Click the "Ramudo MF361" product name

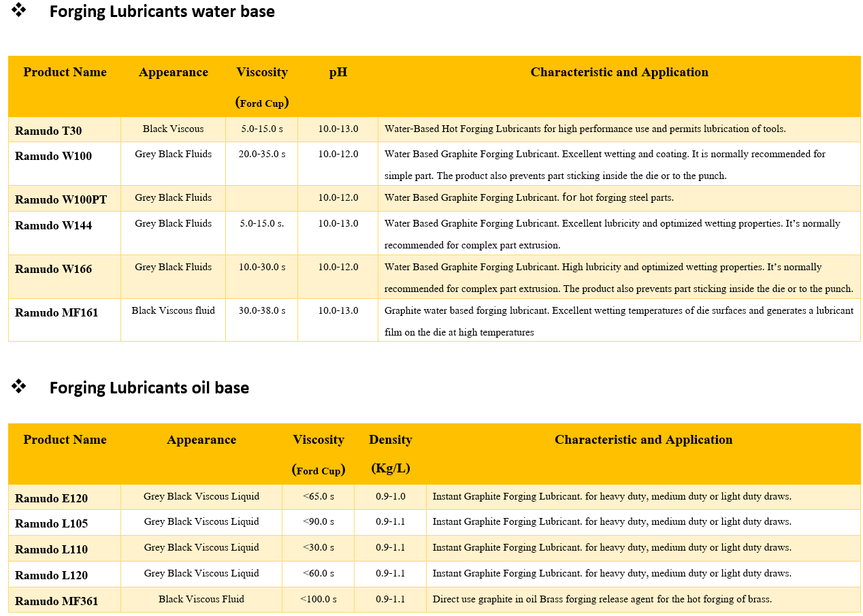56,601
